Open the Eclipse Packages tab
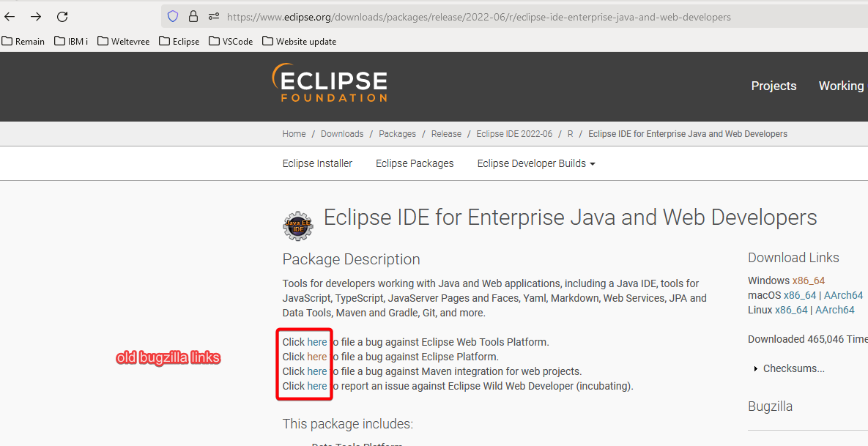 415,163
